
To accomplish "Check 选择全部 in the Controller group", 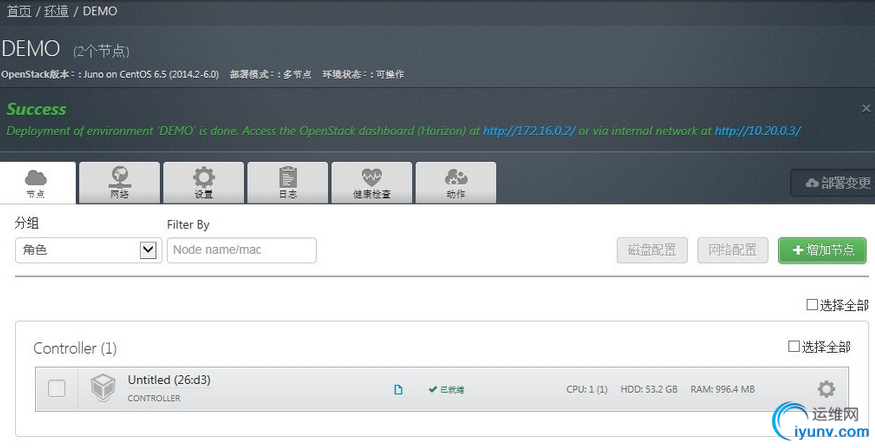I will point(794,346).
